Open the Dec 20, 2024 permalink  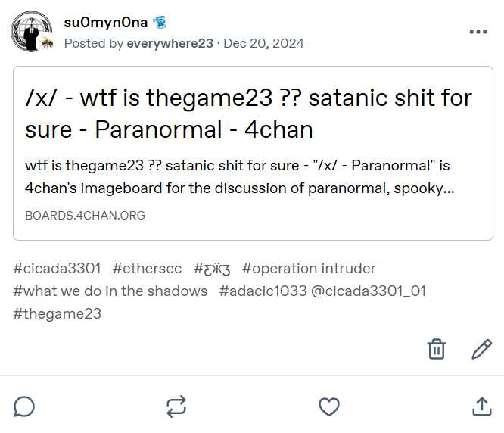263,43
